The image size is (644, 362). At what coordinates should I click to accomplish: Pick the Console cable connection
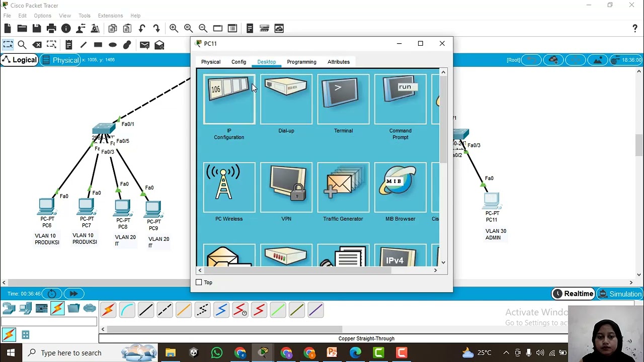(x=127, y=310)
